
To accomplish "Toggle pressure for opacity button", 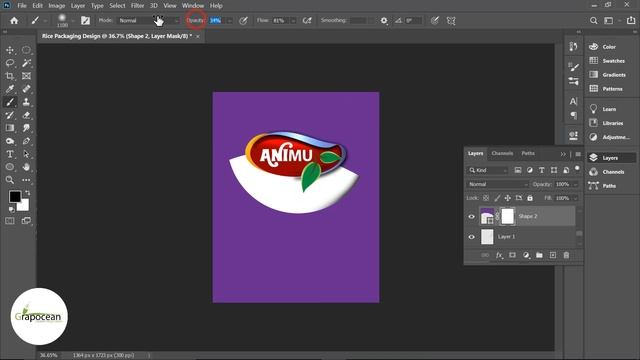I will 243,20.
